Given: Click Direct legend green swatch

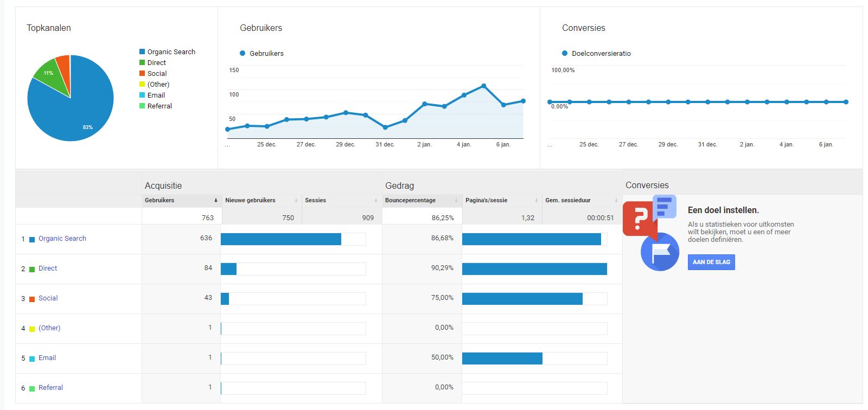Looking at the screenshot, I should click(x=142, y=62).
